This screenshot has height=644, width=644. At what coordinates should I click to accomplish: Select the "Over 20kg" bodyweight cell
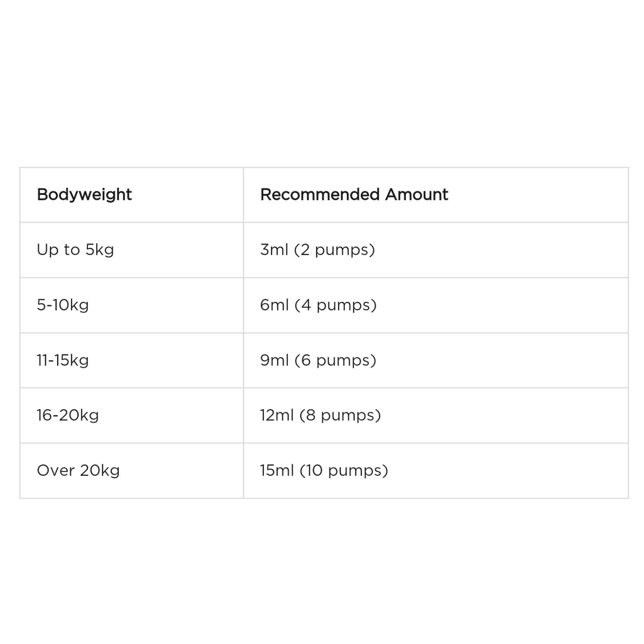(78, 470)
